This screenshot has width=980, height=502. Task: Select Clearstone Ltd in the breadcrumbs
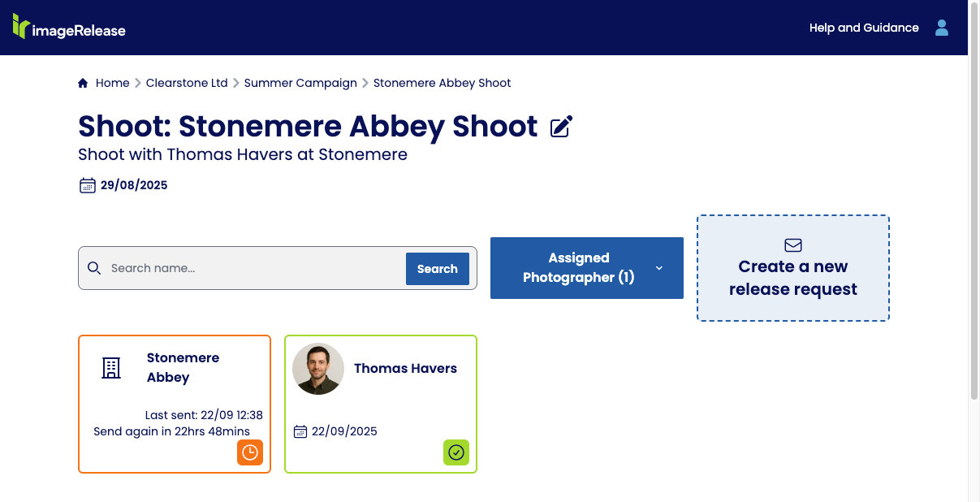coord(187,82)
